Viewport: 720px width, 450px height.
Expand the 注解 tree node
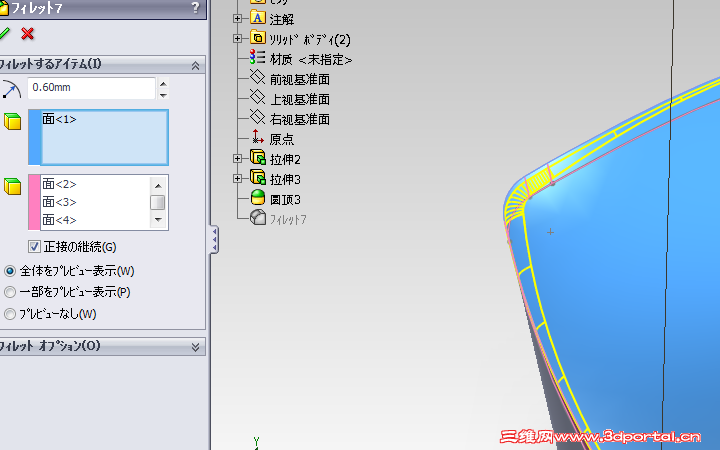coord(237,19)
